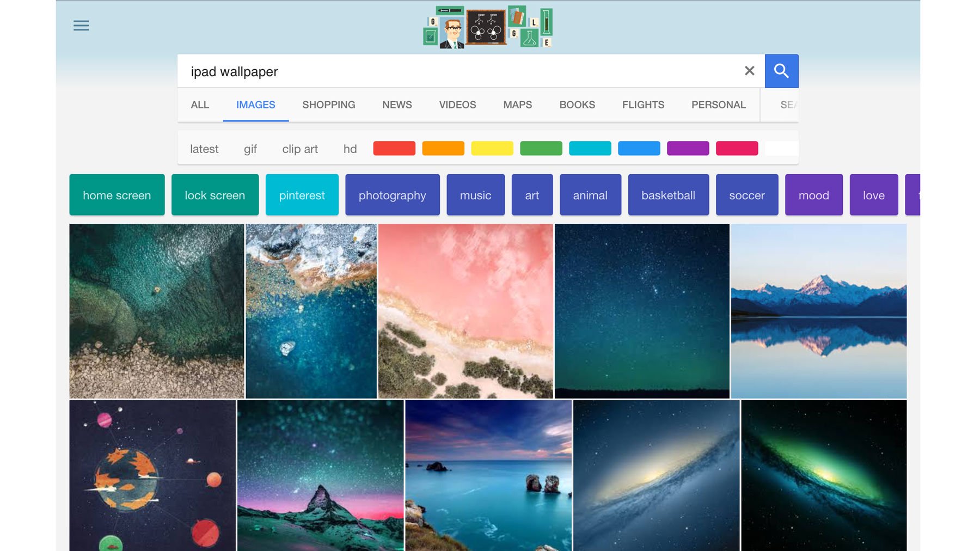Open the pink beach aerial wallpaper thumbnail
980x551 pixels.
[x=465, y=311]
